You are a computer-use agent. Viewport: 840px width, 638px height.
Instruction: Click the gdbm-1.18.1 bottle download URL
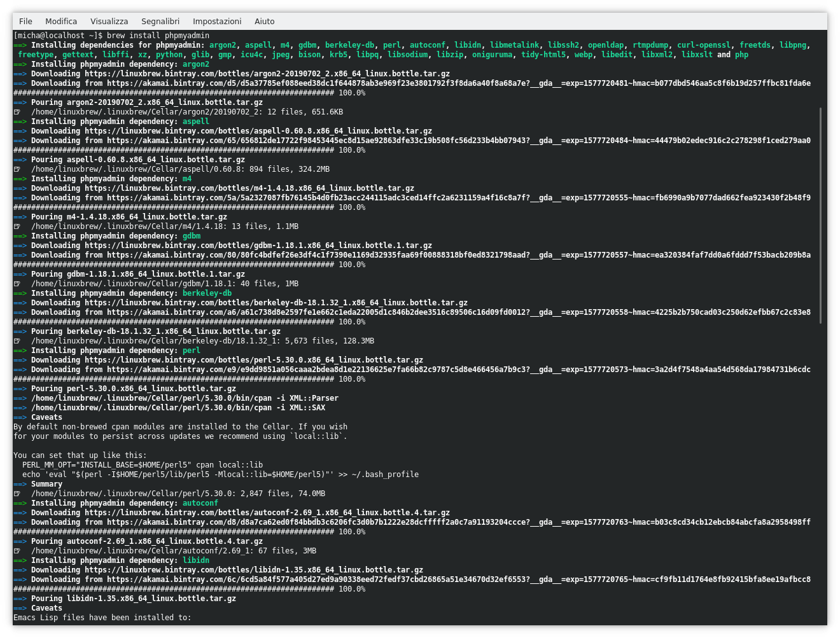[x=258, y=246]
